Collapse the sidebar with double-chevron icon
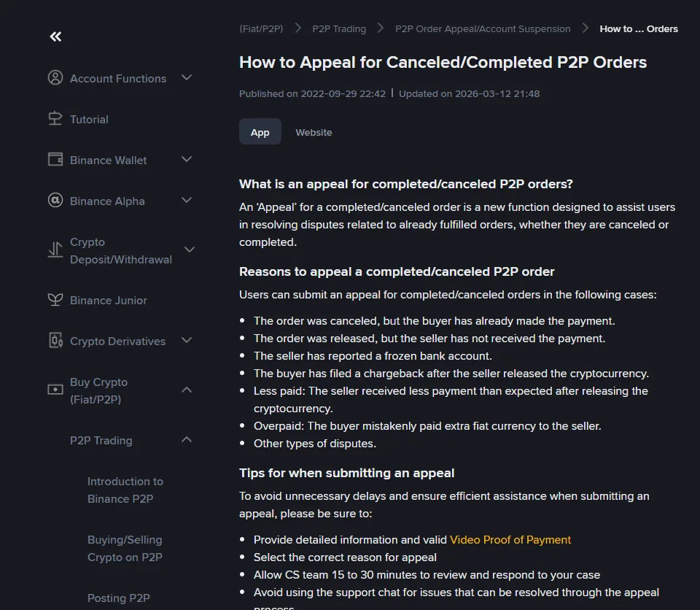The width and height of the screenshot is (700, 610). (55, 36)
